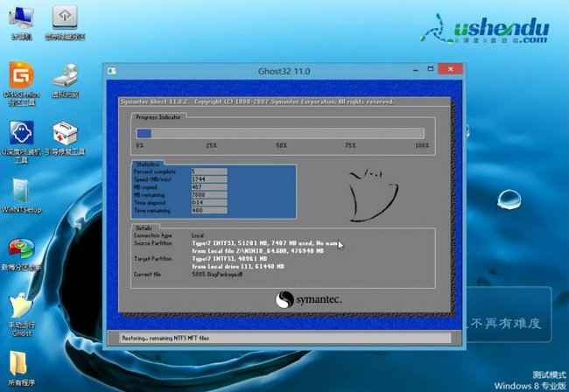Click the Speed (MB/min) value 1744
This screenshot has height=392, width=569.
(209, 179)
